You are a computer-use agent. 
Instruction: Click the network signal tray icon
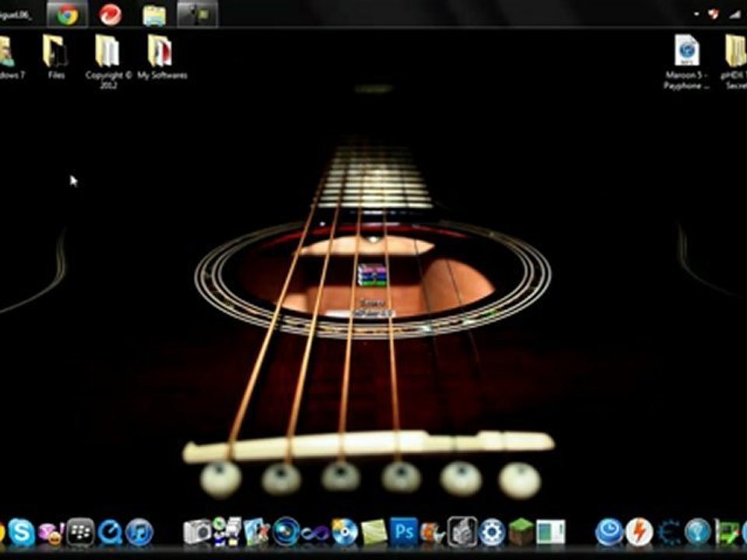pyautogui.click(x=735, y=15)
